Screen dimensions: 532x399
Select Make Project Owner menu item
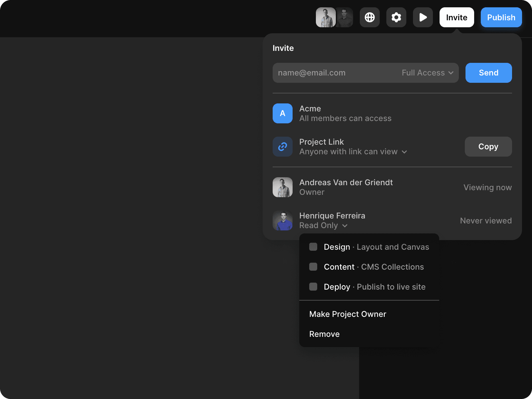click(347, 314)
